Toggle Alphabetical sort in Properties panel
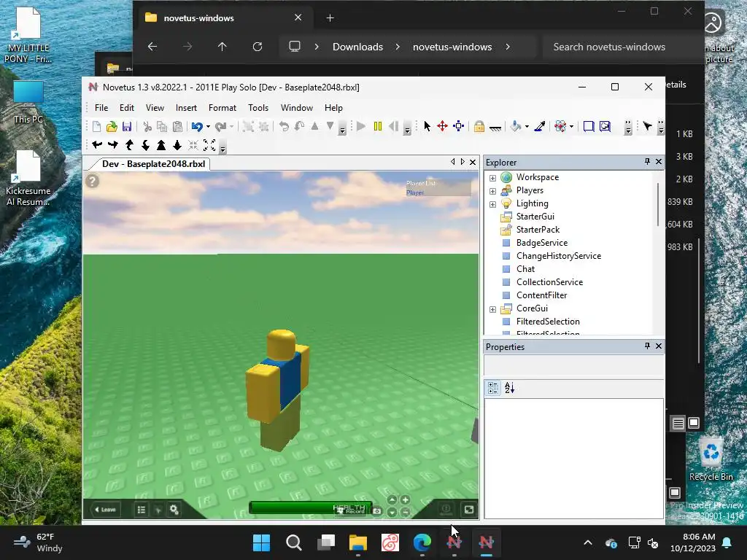Image resolution: width=747 pixels, height=560 pixels. coord(509,388)
